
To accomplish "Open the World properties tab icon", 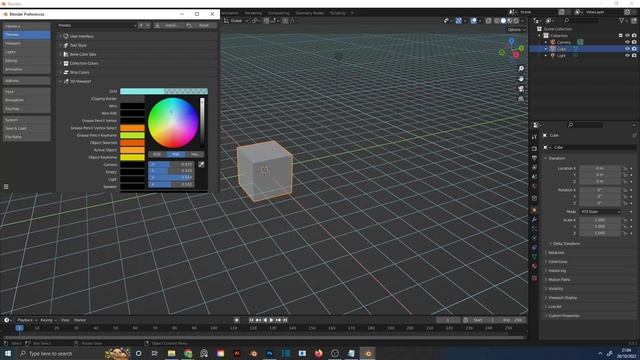I will (x=534, y=186).
